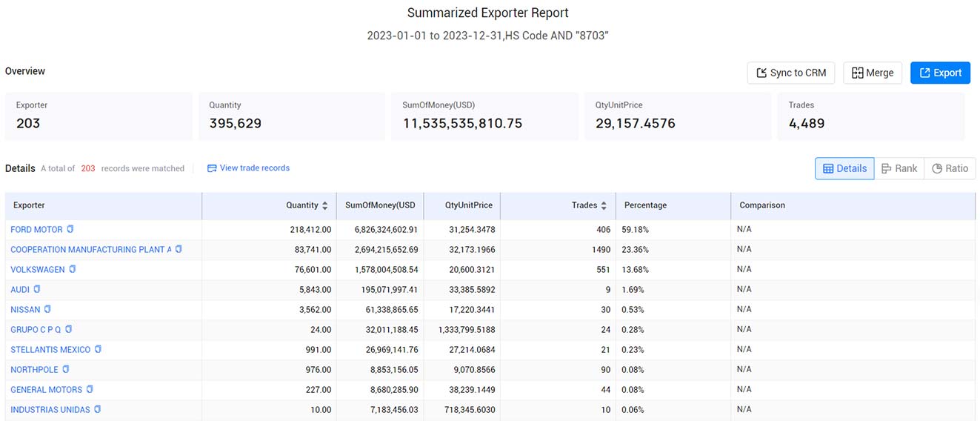Copy the INDUSTRIAS UNIDAS name
This screenshot has width=980, height=421.
click(97, 409)
